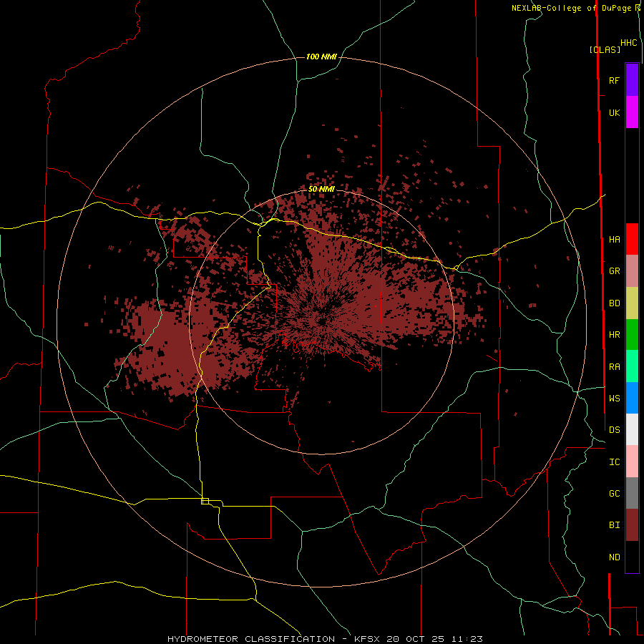This screenshot has height=644, width=644.
Task: Click the 50 NMI range ring label
Action: (x=321, y=189)
